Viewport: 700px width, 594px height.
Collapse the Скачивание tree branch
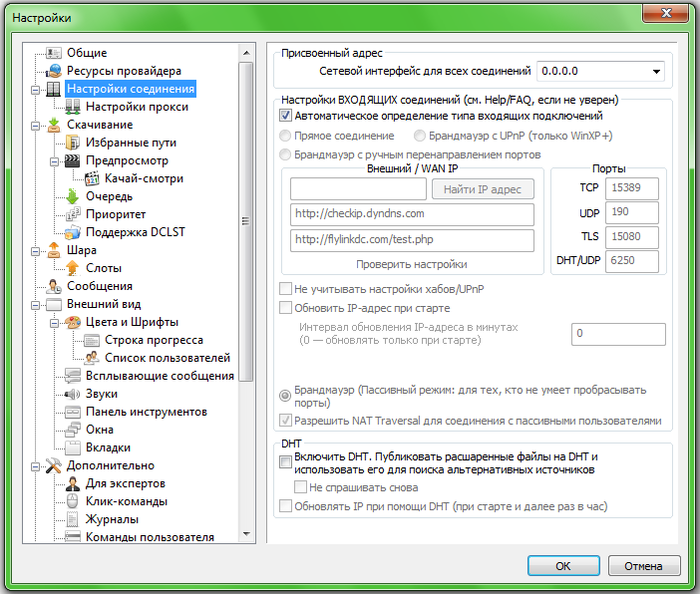(x=36, y=125)
